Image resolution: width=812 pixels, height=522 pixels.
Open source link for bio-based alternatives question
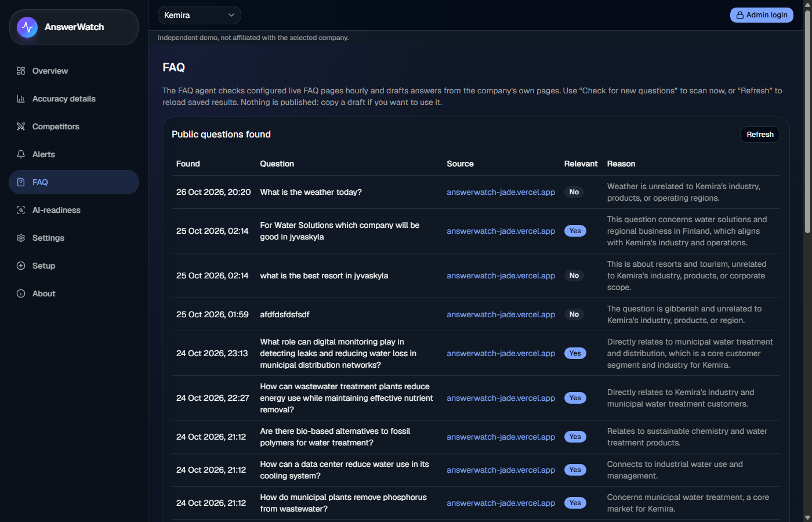click(x=501, y=437)
